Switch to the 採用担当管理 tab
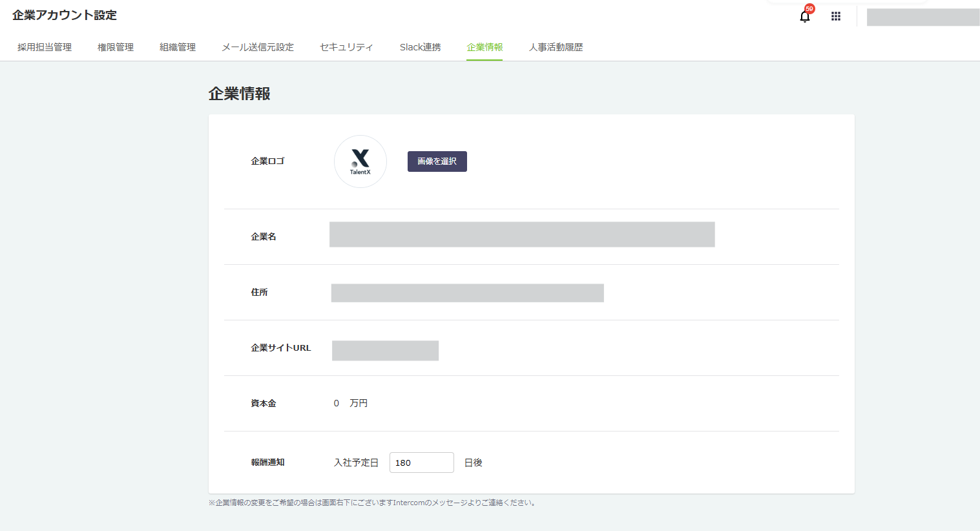980x531 pixels. [x=45, y=47]
